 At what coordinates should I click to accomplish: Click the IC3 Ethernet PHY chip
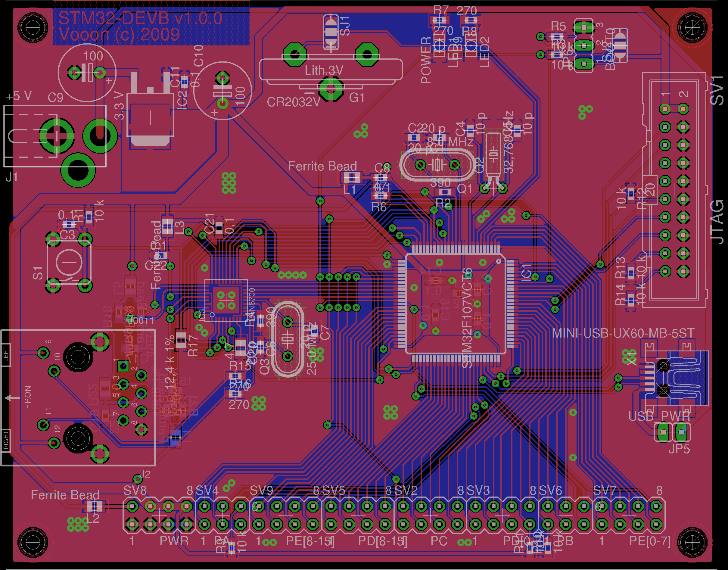click(x=226, y=300)
